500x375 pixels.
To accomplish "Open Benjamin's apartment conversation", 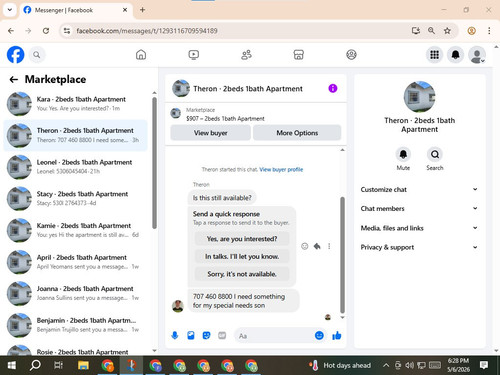I will [76, 325].
